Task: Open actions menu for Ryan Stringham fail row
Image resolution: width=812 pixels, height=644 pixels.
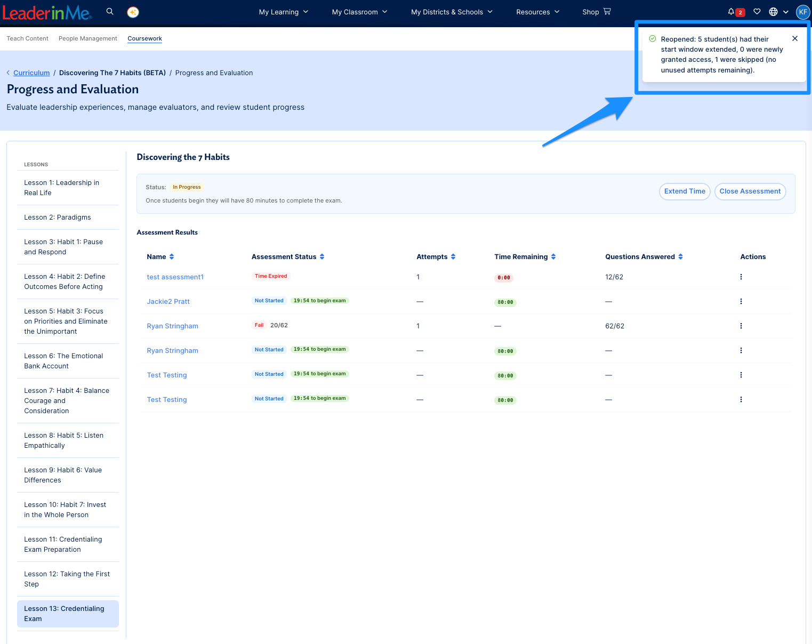Action: [x=741, y=326]
